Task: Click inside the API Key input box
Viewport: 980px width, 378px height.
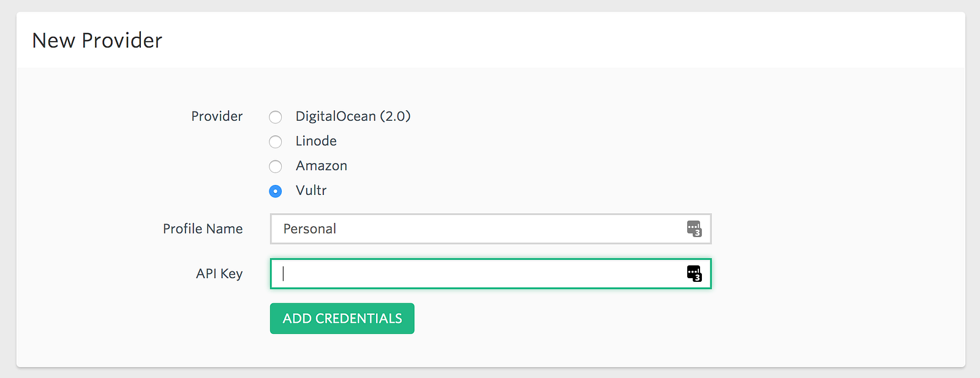Action: (x=478, y=273)
